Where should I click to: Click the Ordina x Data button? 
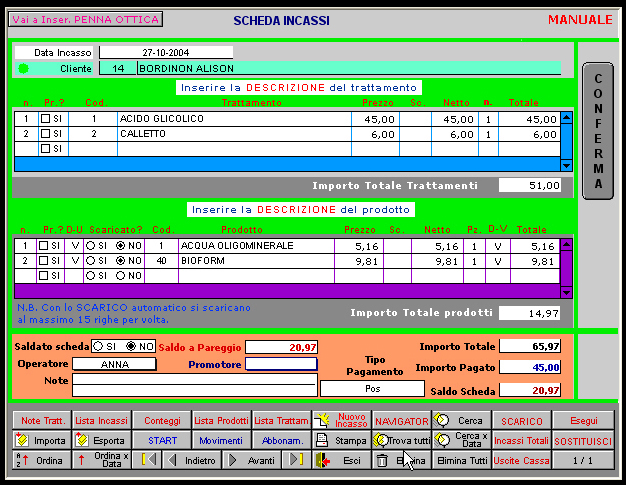[102, 460]
